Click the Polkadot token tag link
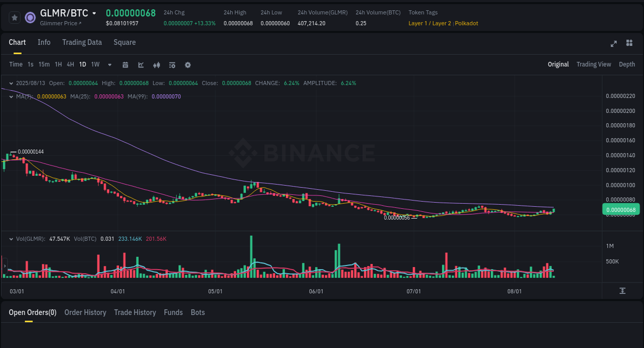This screenshot has height=348, width=644. (466, 23)
